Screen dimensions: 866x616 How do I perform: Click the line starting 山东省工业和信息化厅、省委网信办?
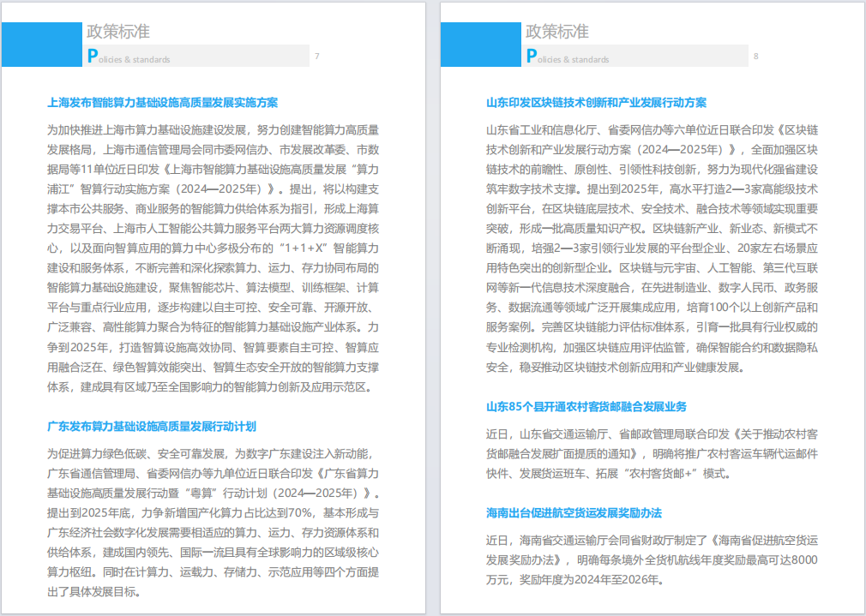coord(653,130)
